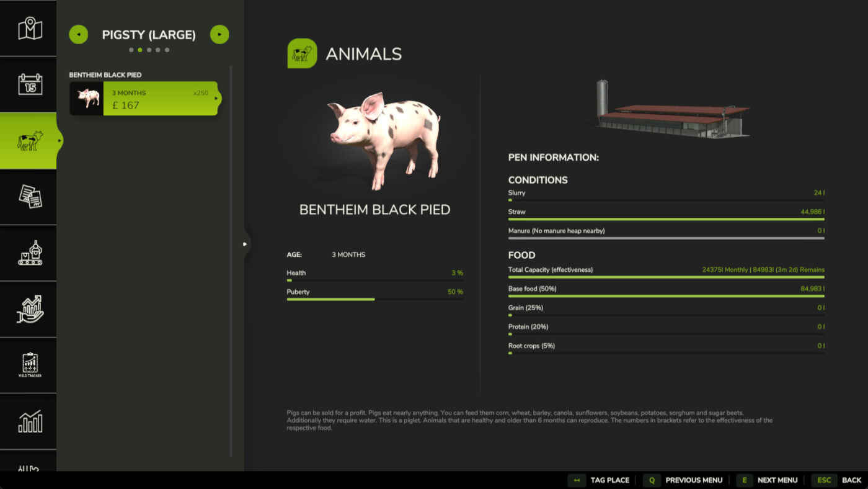This screenshot has width=868, height=489.
Task: Select the Animals cow icon in sidebar
Action: 29,141
